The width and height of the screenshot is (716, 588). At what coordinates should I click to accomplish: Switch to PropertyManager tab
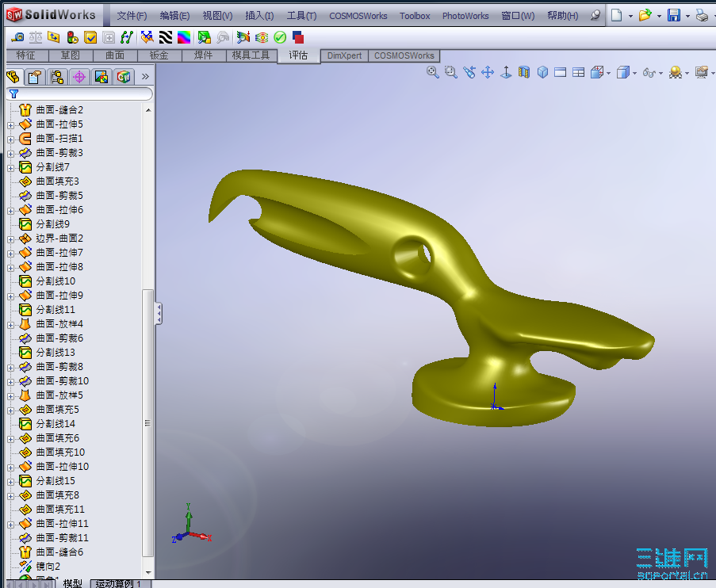[x=35, y=77]
